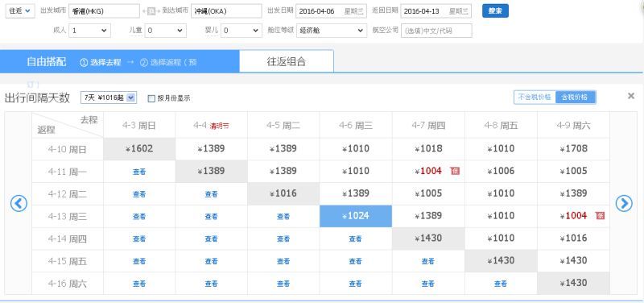Go to previous dates with left arrow
The height and width of the screenshot is (303, 644).
19,204
